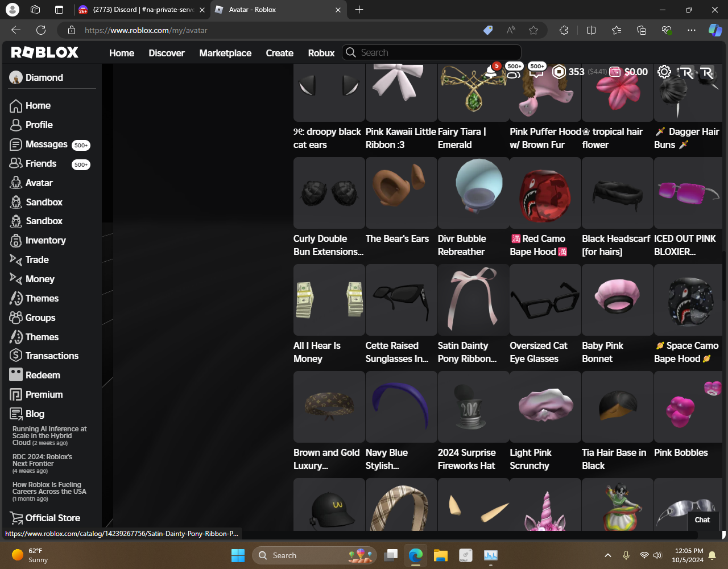Open Edge settings and more menu

692,30
